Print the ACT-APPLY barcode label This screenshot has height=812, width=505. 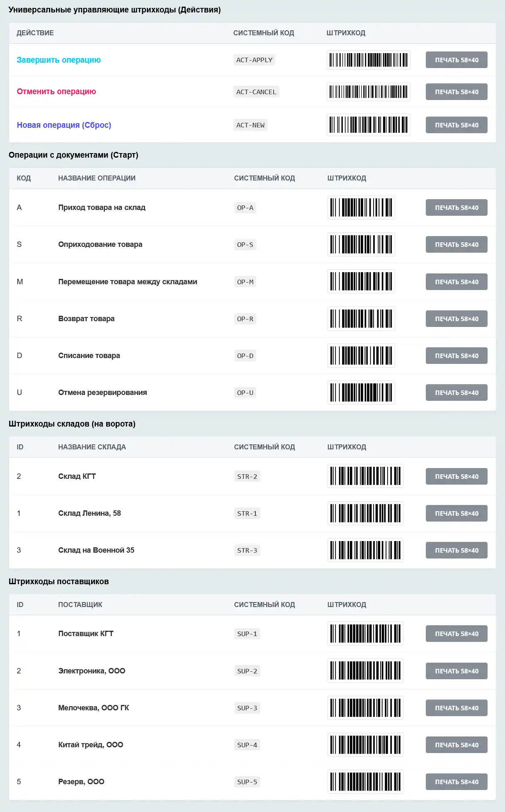pos(456,60)
